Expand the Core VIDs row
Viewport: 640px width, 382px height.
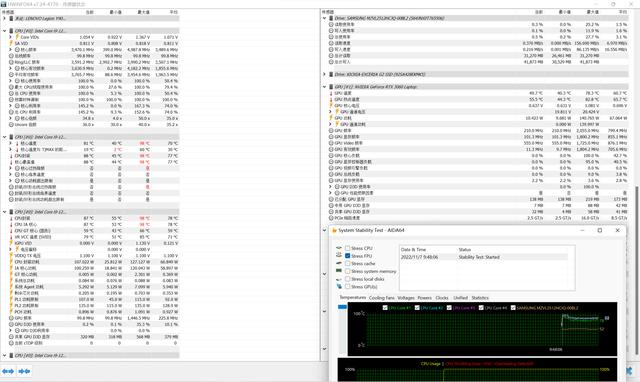[x=11, y=37]
